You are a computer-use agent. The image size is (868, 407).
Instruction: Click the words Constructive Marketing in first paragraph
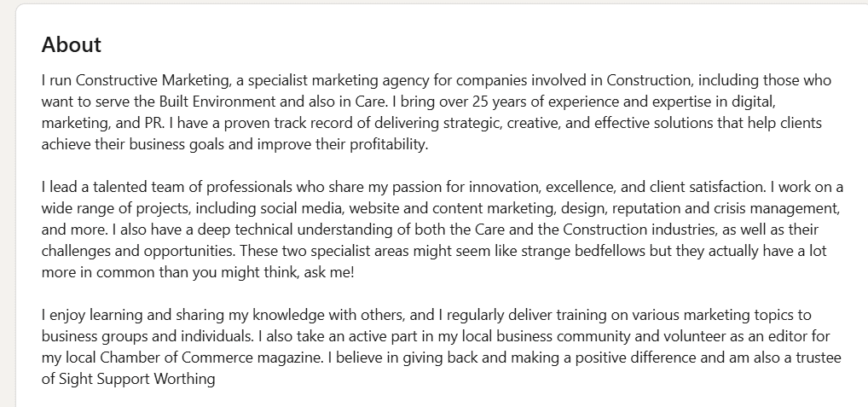coord(153,81)
